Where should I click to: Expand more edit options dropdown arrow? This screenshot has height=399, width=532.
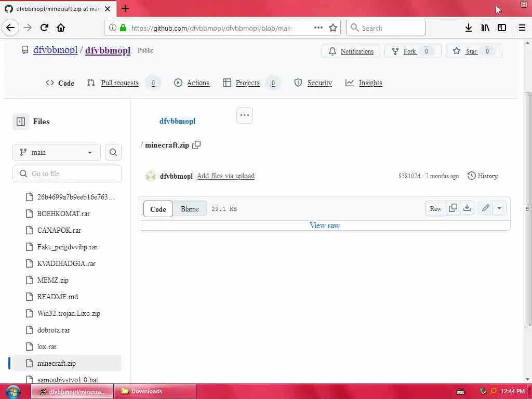pos(499,208)
